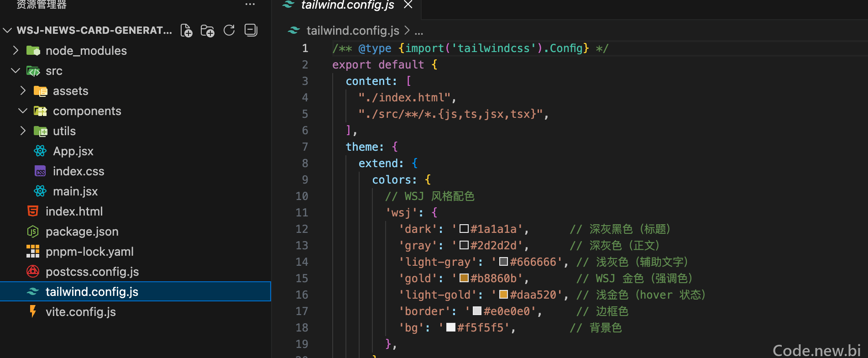Viewport: 868px width, 358px height.
Task: Open index.html file
Action: [74, 211]
